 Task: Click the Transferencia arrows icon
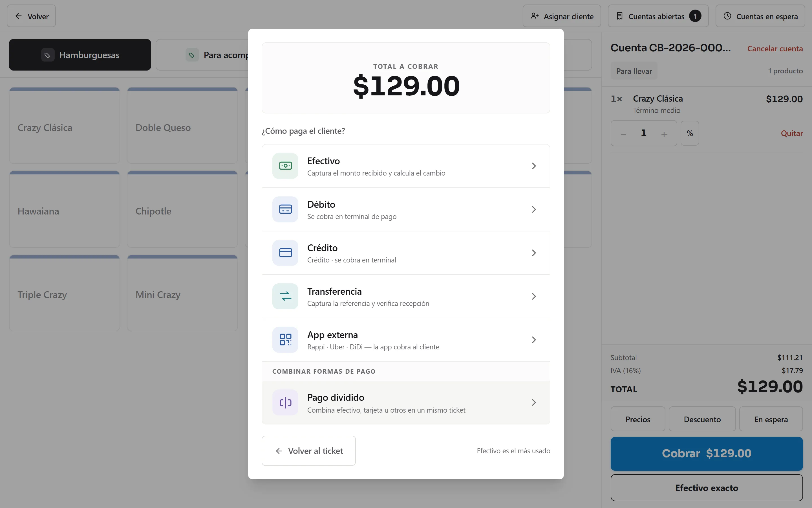click(285, 296)
